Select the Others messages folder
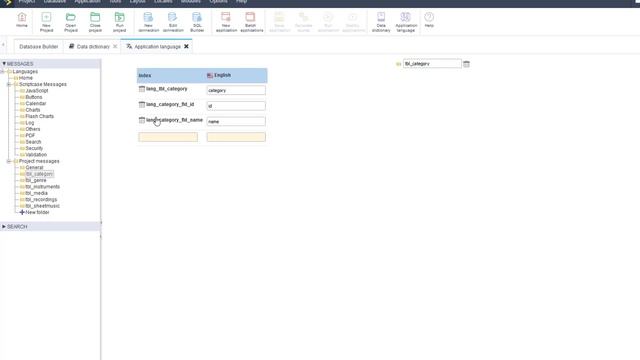The width and height of the screenshot is (640, 360). 33,129
